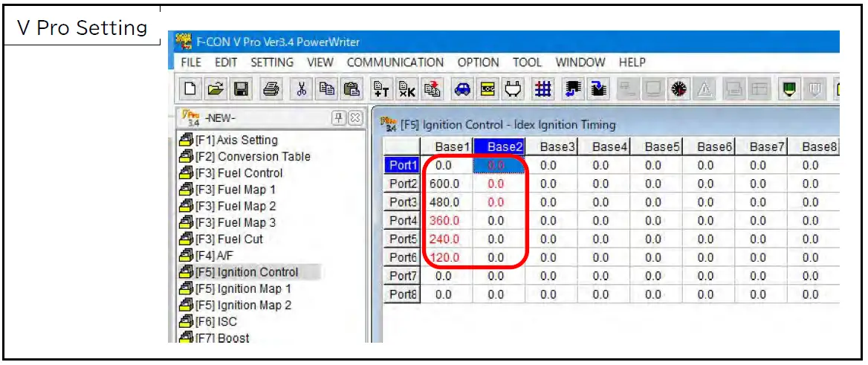This screenshot has height=365, width=868.
Task: Click the highlighted Port1 Base2 cell
Action: tap(499, 165)
